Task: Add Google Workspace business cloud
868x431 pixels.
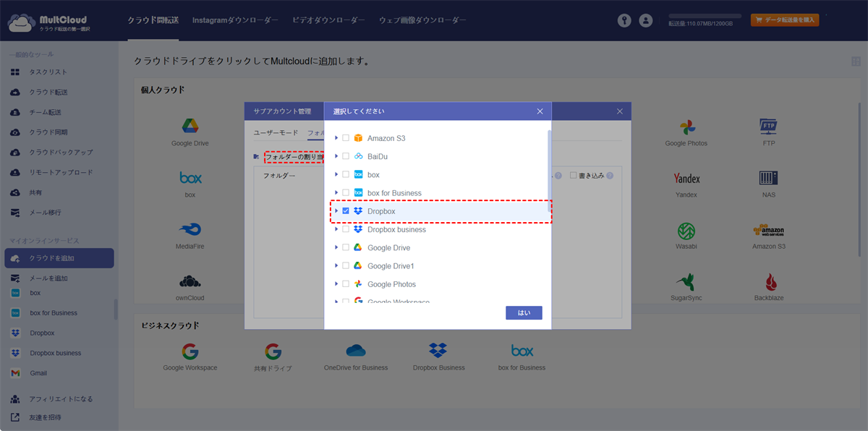Action: [190, 357]
